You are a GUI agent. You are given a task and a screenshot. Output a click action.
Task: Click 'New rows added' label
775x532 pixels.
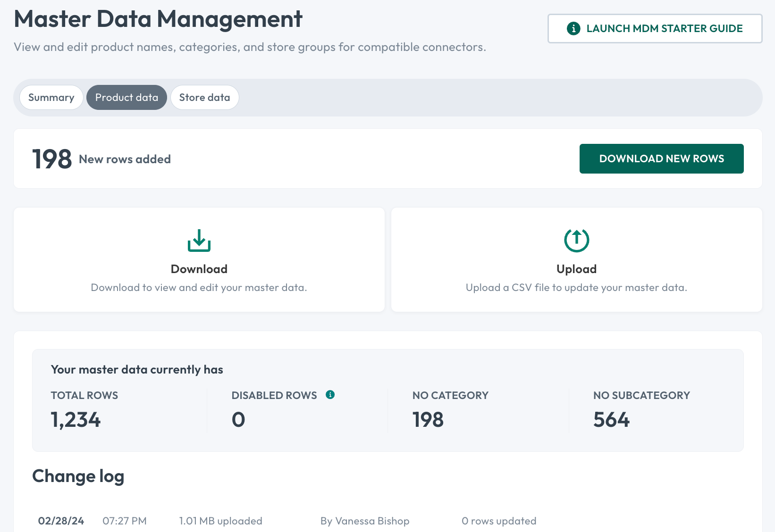click(125, 159)
